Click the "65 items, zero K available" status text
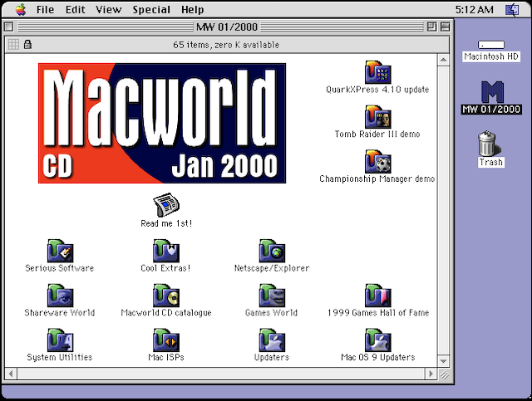This screenshot has width=532, height=401. [x=226, y=45]
